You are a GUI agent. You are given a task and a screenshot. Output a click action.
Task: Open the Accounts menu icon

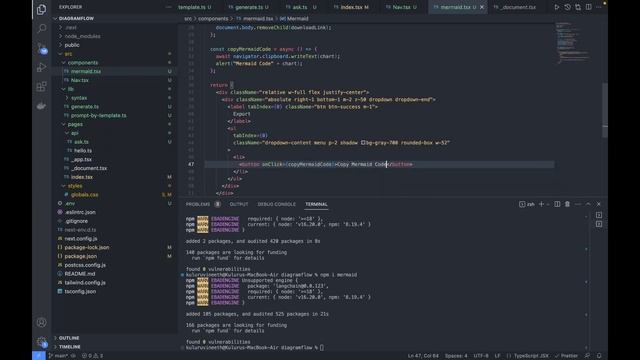pos(41,322)
